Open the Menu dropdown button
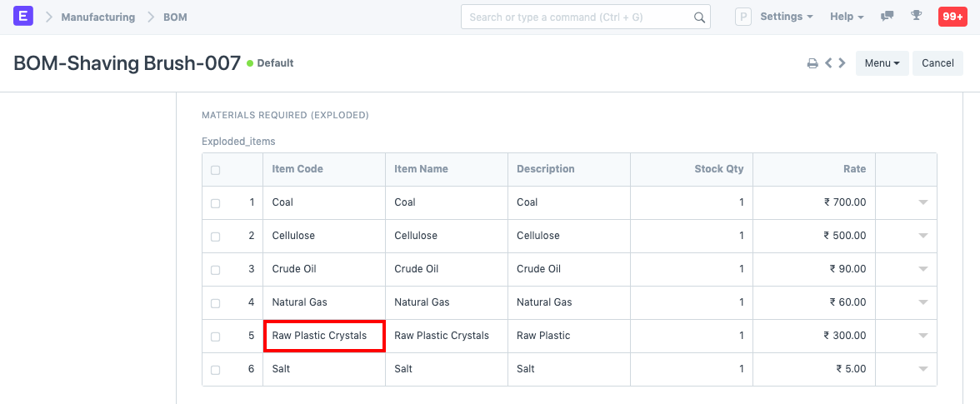Viewport: 980px width, 404px height. tap(882, 63)
